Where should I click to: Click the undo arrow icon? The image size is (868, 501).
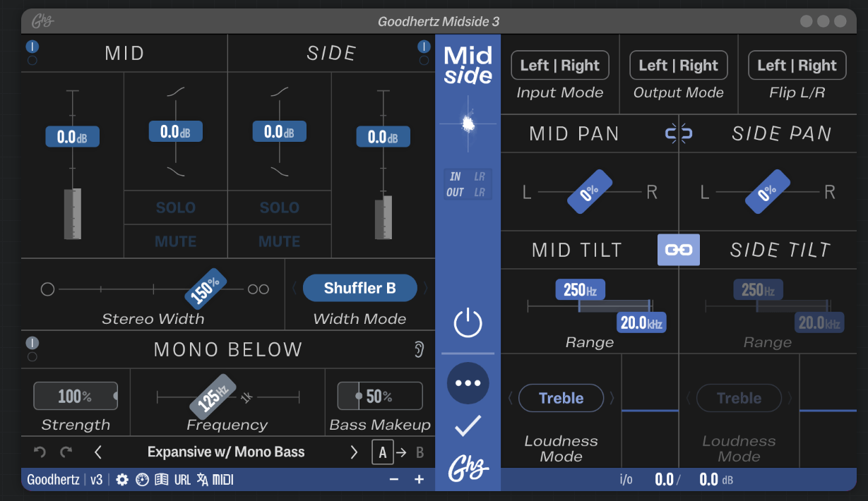tap(40, 452)
